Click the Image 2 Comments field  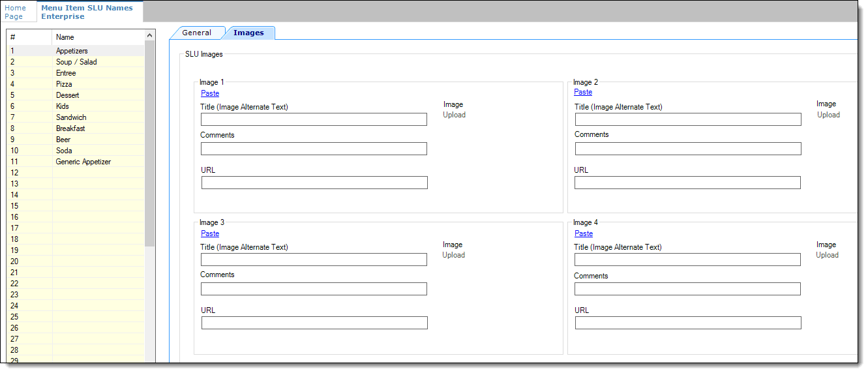pyautogui.click(x=688, y=149)
